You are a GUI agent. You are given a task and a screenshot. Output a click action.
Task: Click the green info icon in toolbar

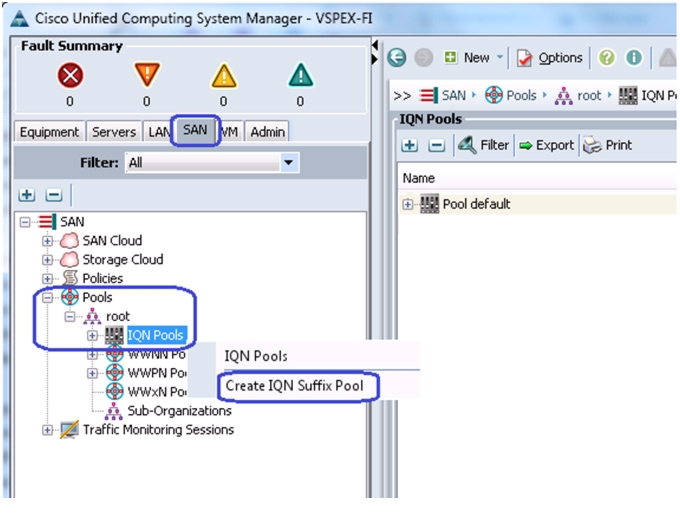pyautogui.click(x=634, y=58)
